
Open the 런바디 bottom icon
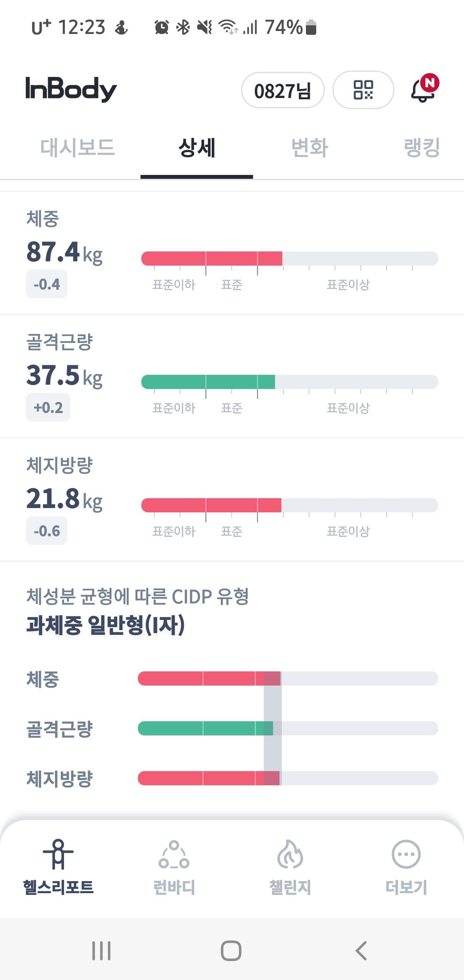point(174,854)
